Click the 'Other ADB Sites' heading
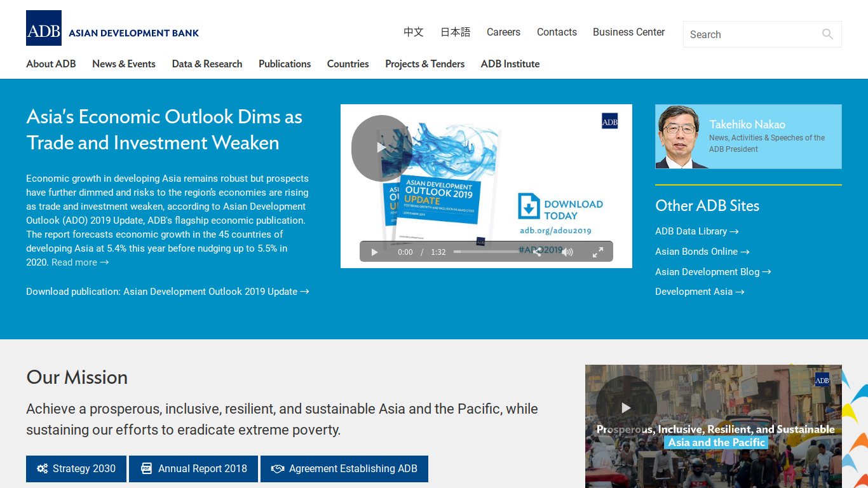 point(707,206)
